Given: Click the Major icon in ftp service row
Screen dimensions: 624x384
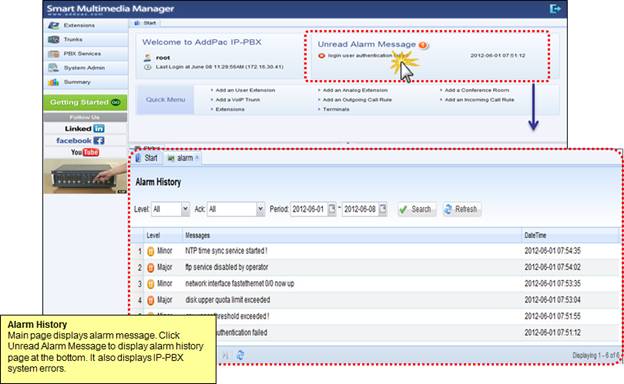Looking at the screenshot, I should [150, 268].
